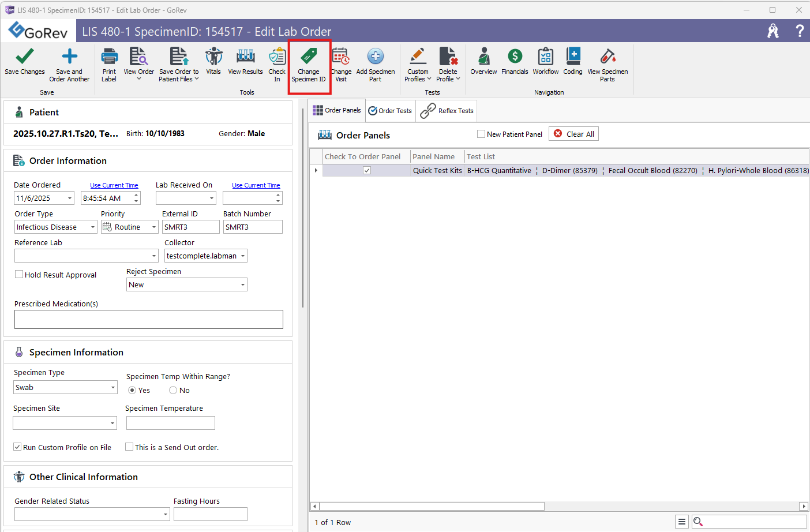810x532 pixels.
Task: Switch to the Reflex Tests tab
Action: click(x=447, y=111)
